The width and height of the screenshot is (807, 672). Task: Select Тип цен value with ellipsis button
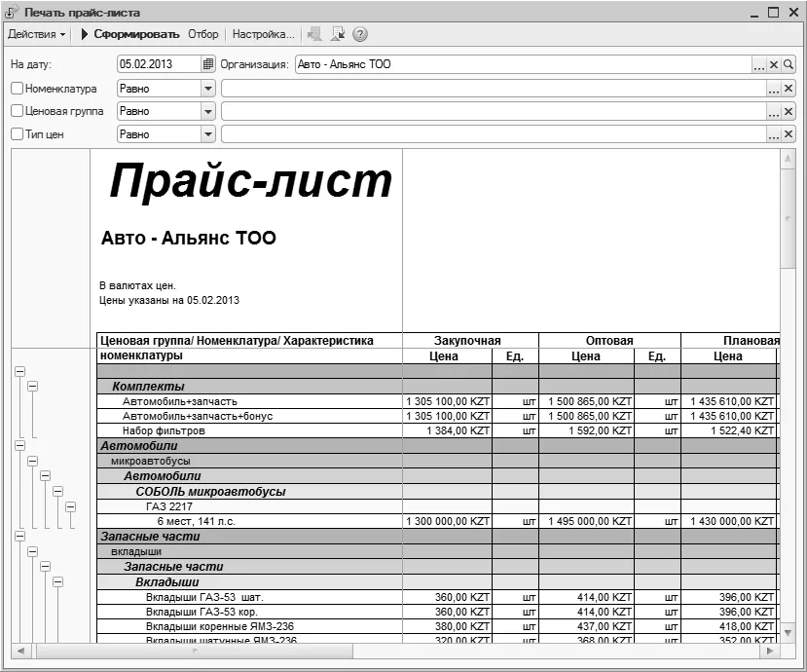774,135
